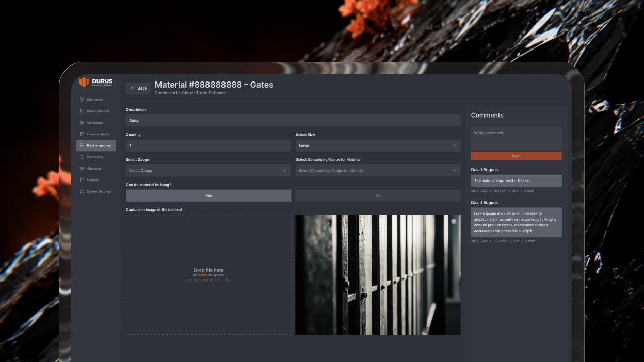This screenshot has width=644, height=362.
Task: Click the 10:11 AM timestamp
Action: (500, 191)
